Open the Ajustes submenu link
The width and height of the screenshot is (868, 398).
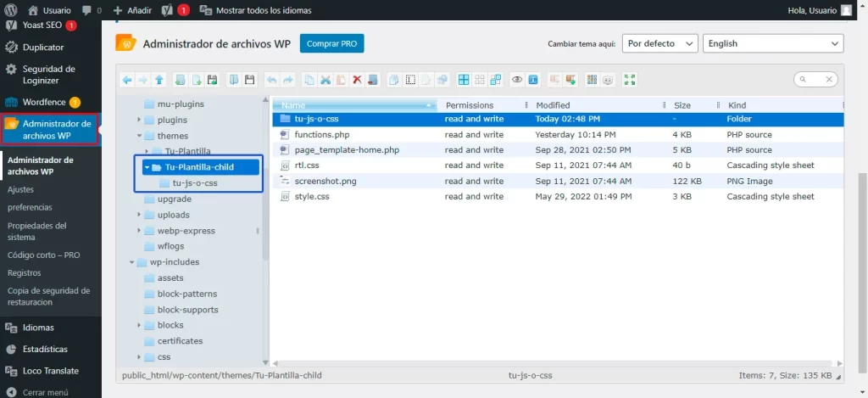tap(20, 189)
